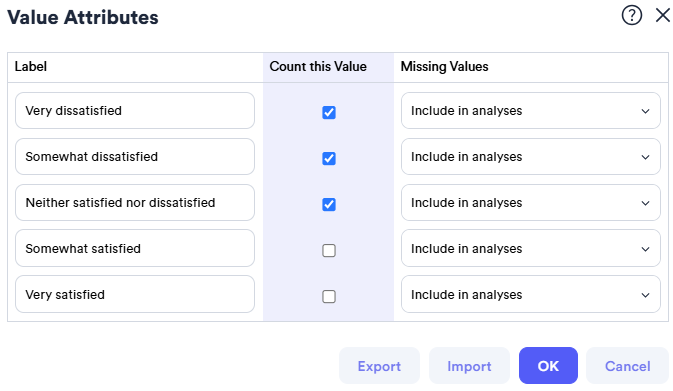
Task: Click the Export button
Action: click(x=379, y=366)
